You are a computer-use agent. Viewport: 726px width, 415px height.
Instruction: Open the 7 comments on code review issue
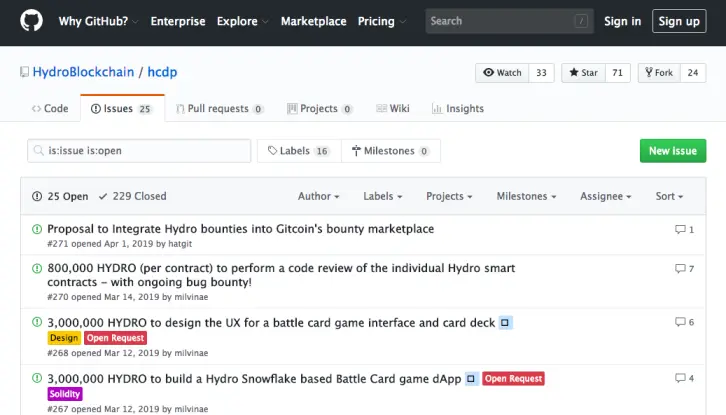[684, 269]
